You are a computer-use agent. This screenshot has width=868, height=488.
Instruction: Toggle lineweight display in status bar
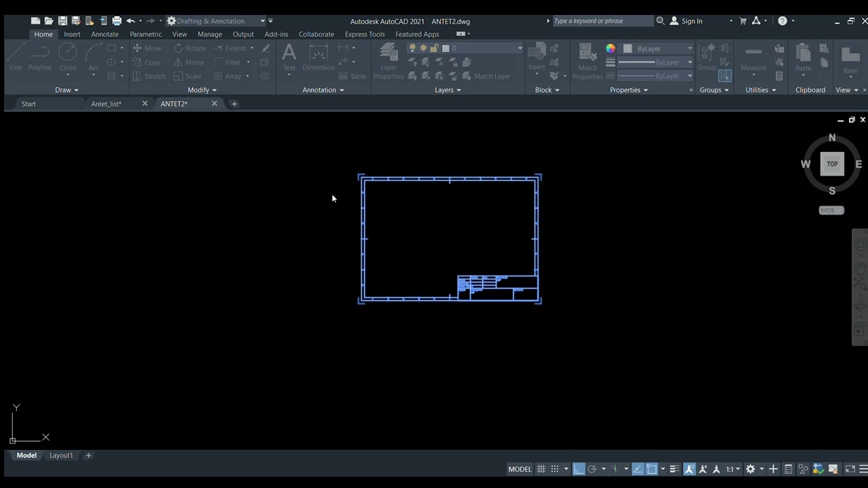[x=674, y=469]
